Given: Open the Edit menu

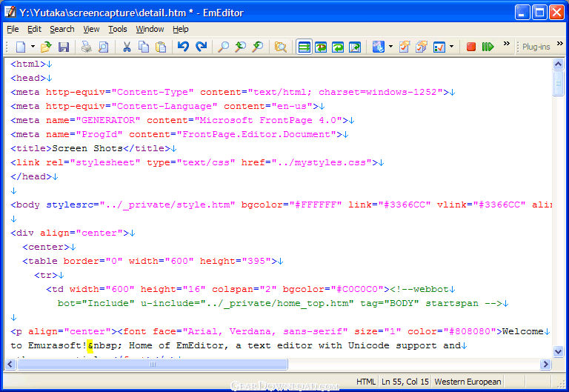Looking at the screenshot, I should (35, 29).
